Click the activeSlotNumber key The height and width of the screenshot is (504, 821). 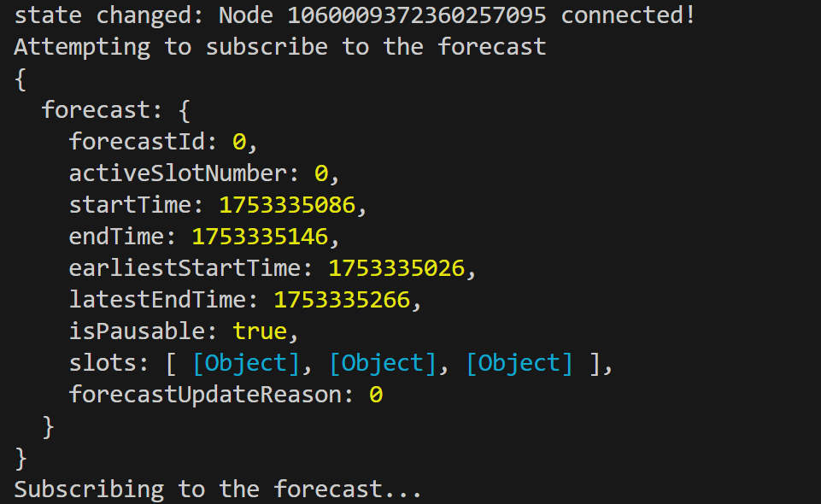[178, 173]
